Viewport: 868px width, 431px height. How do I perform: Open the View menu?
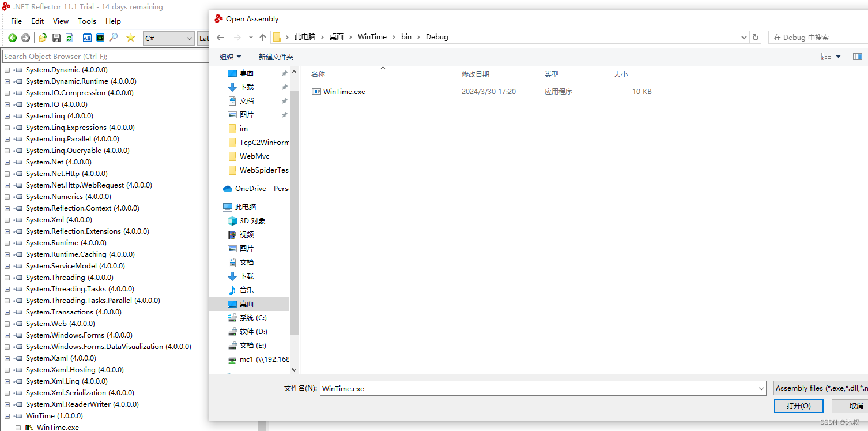coord(61,21)
